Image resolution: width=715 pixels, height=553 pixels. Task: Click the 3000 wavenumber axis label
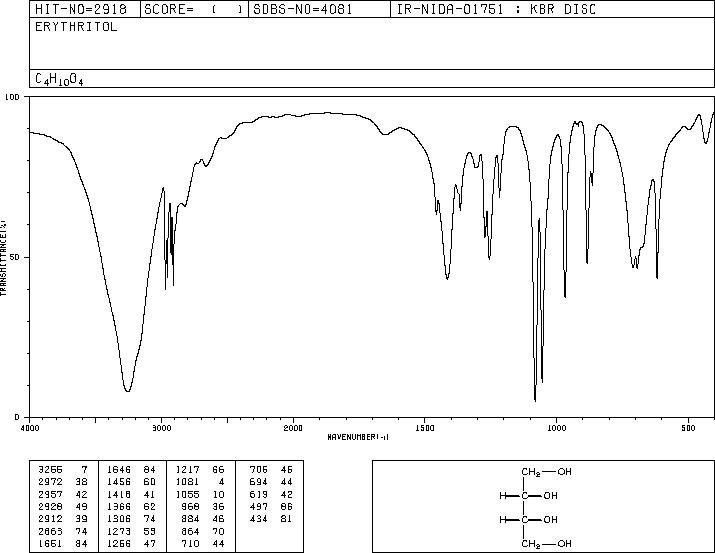point(161,428)
